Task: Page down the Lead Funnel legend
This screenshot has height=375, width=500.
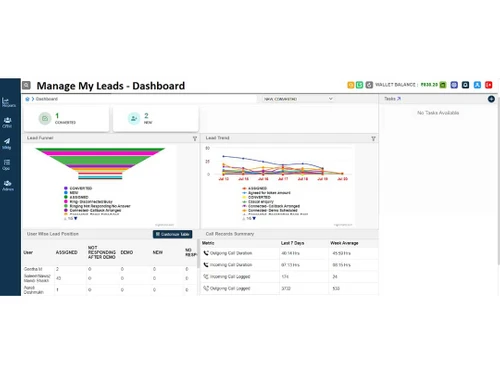Action: pyautogui.click(x=76, y=218)
